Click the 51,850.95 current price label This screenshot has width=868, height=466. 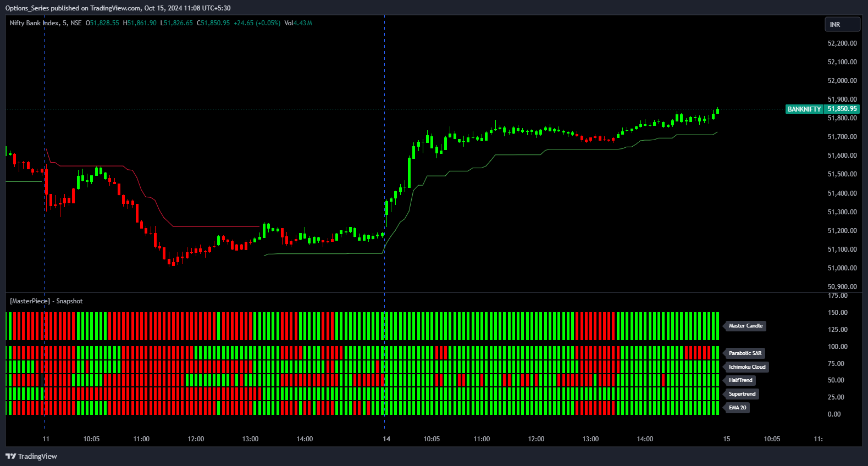842,109
